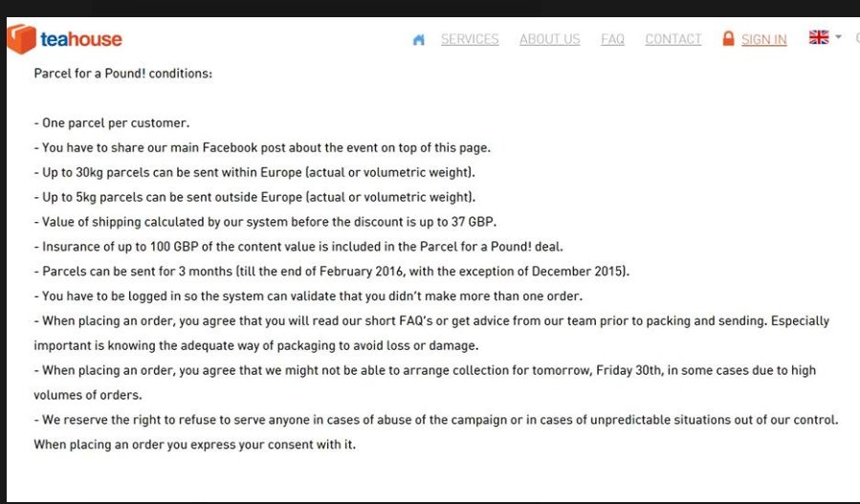Click the 'Up to 5kg parcels' line

(255, 197)
